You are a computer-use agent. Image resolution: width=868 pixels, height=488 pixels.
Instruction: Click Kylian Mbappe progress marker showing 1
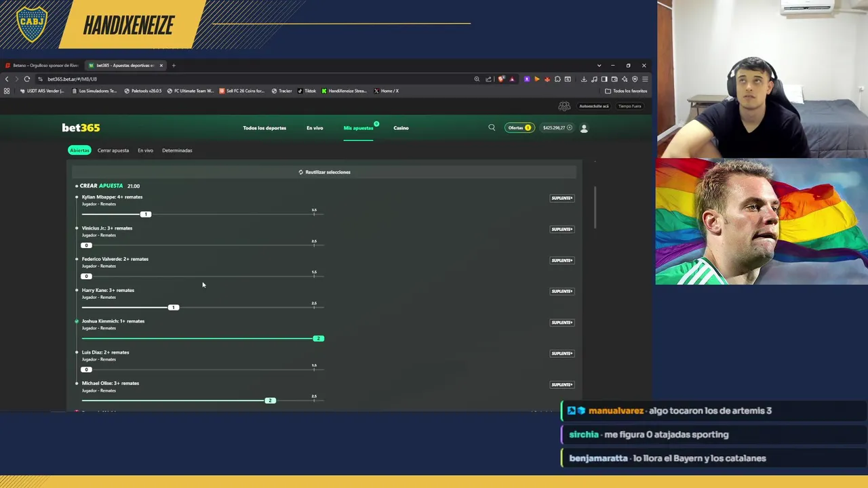point(145,214)
